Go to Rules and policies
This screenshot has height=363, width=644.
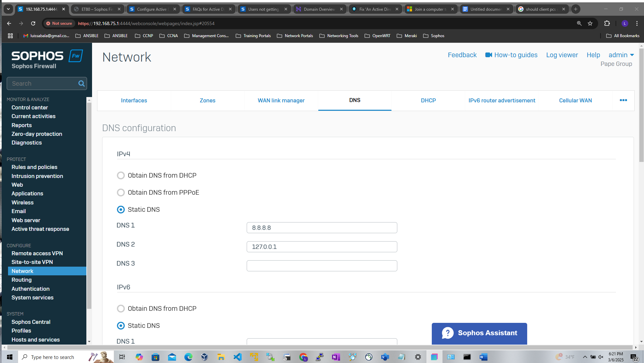tap(34, 167)
